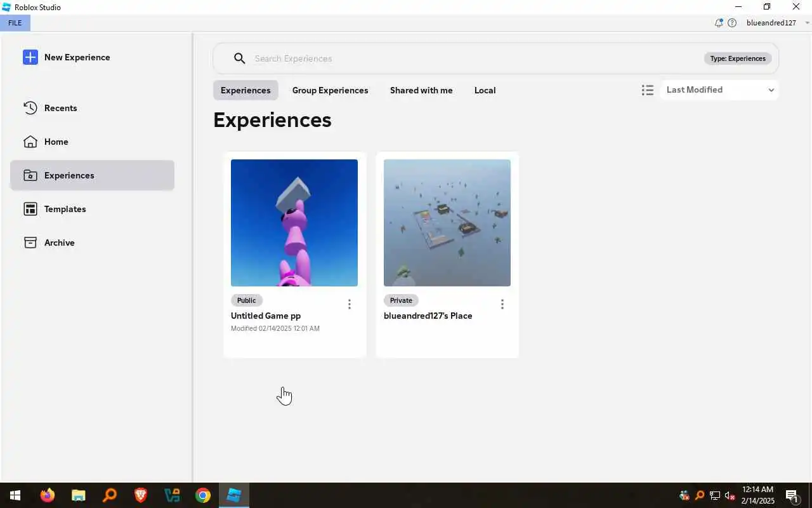The width and height of the screenshot is (812, 508).
Task: Open the Windows Start menu
Action: (x=15, y=495)
